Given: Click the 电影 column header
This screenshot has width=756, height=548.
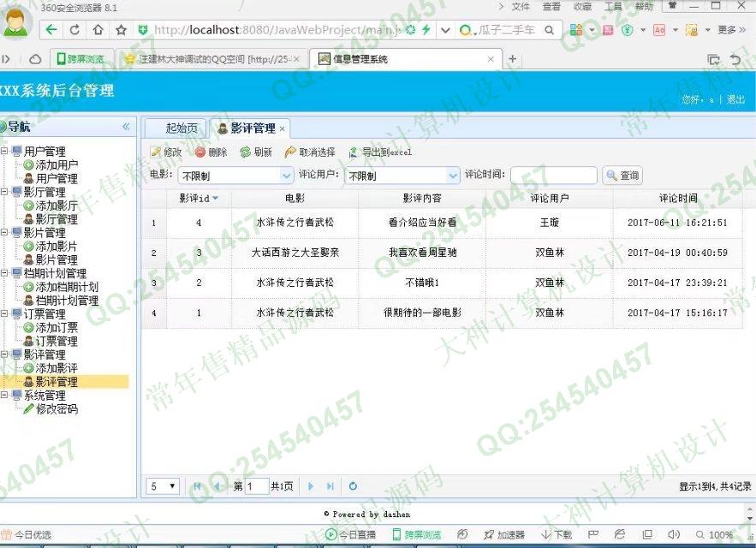Looking at the screenshot, I should [295, 199].
